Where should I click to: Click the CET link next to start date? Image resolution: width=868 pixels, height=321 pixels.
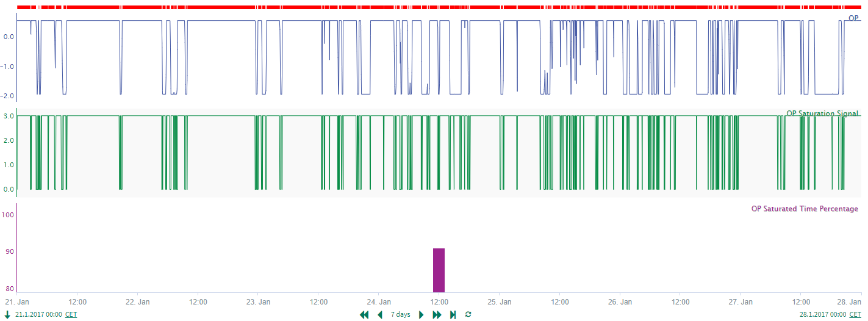71,315
